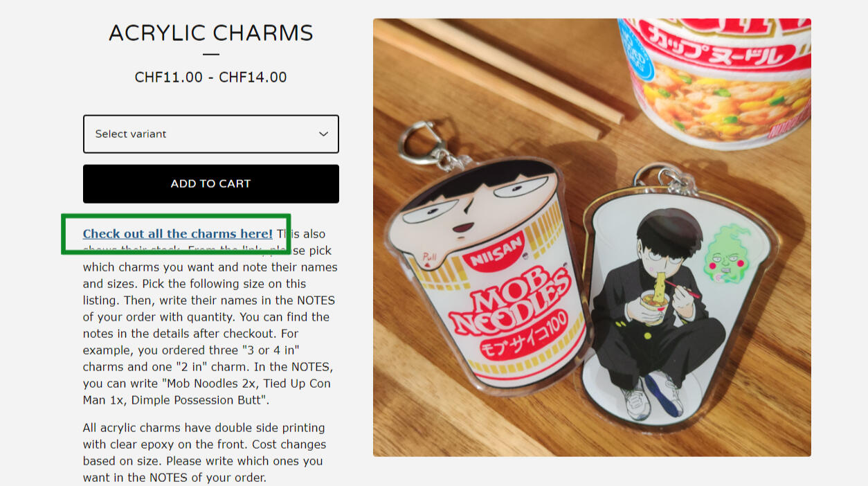Click the 'All acrylic charms have double side' paragraph
This screenshot has width=868, height=486.
tap(205, 453)
